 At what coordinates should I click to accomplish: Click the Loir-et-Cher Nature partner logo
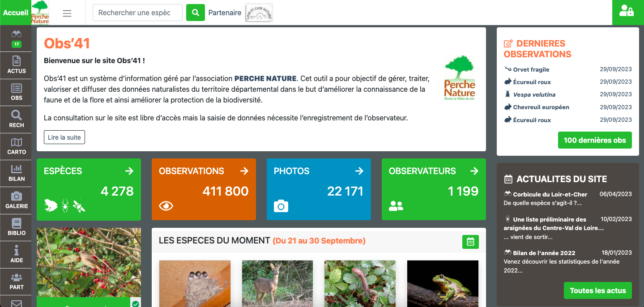pos(259,13)
